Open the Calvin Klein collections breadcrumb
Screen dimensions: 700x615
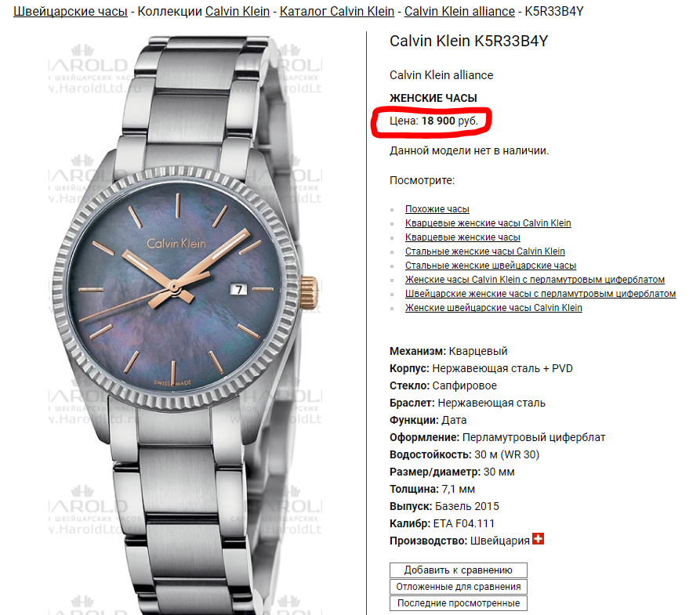click(237, 11)
